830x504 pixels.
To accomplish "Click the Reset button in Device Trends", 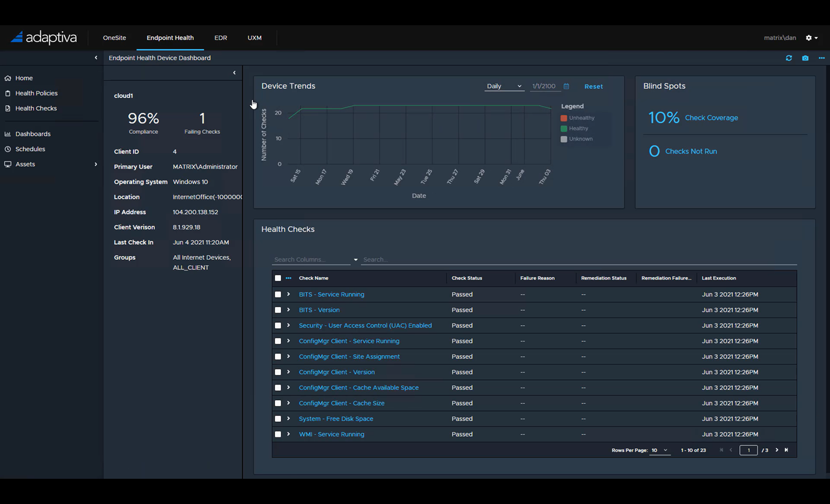I will click(x=593, y=86).
